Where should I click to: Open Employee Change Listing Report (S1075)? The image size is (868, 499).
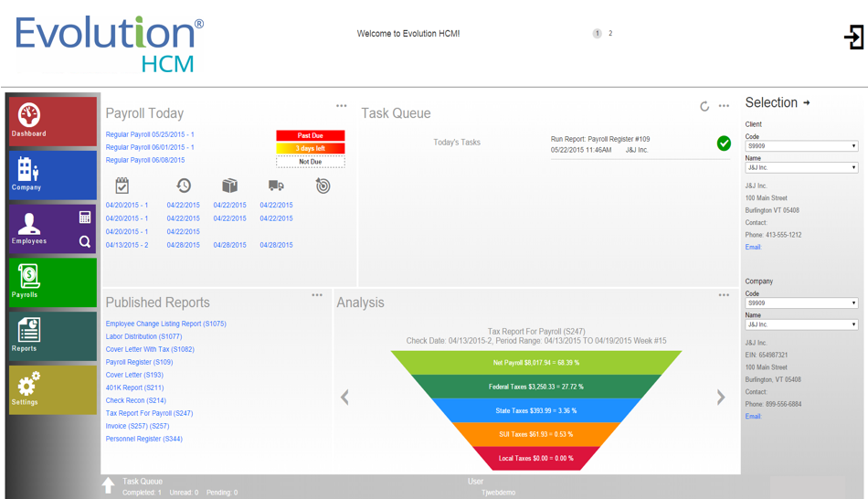(x=166, y=324)
